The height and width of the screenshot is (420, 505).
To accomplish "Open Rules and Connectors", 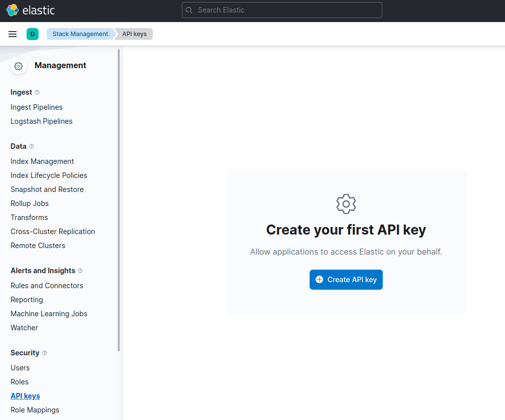I will click(47, 286).
